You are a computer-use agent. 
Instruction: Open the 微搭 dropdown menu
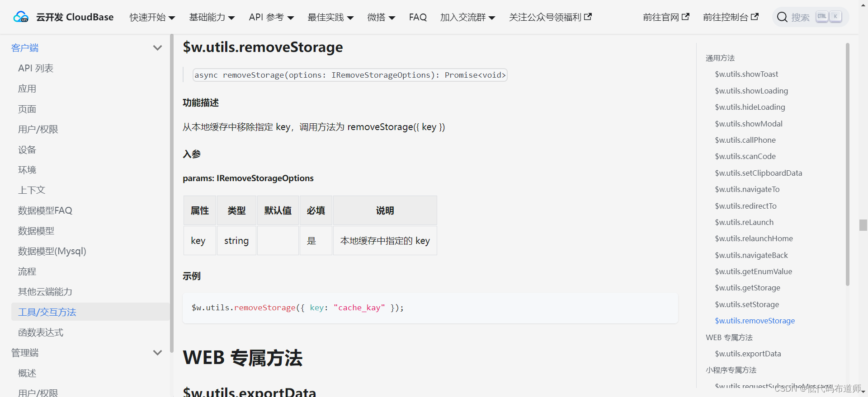pos(381,17)
